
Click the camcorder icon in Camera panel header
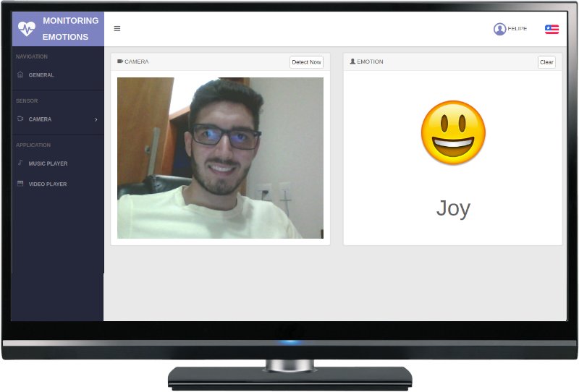coord(120,61)
